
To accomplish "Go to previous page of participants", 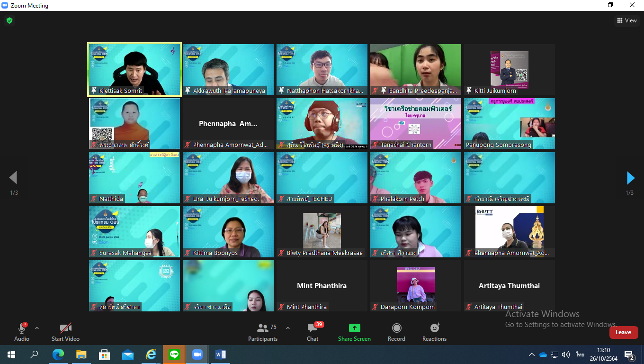I will pos(13,178).
